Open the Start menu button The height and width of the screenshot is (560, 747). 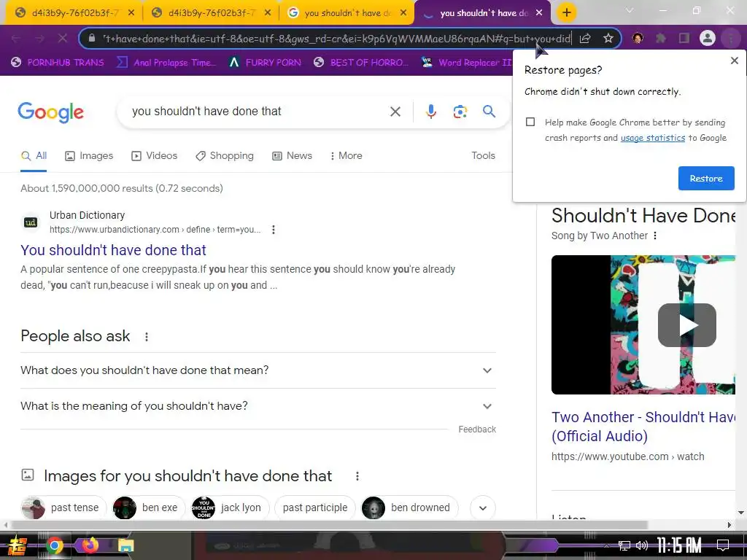coord(18,545)
